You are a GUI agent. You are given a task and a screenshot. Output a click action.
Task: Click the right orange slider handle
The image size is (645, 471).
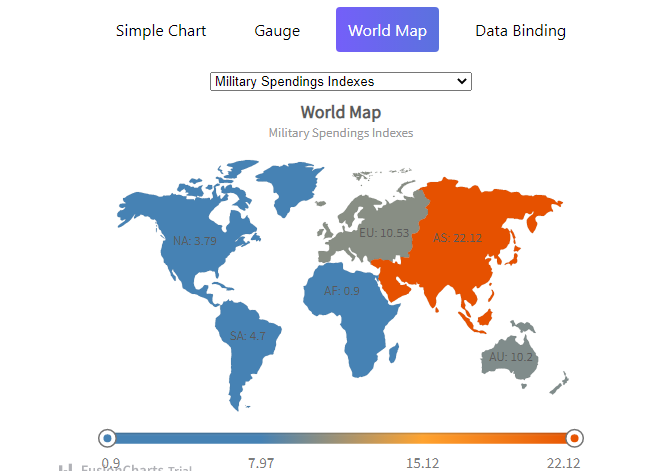point(574,438)
